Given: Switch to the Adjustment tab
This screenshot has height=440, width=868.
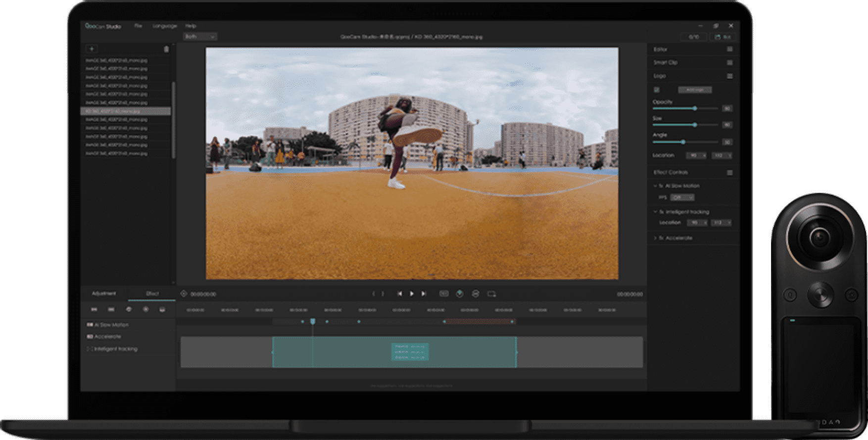Looking at the screenshot, I should point(104,294).
